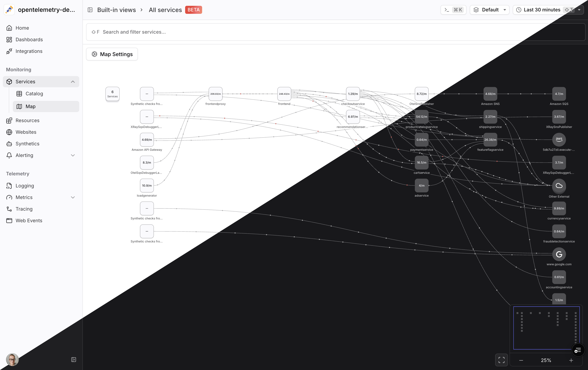Toggle sidebar icon next to Built-in views
Screen dimensions: 588x370
point(90,10)
